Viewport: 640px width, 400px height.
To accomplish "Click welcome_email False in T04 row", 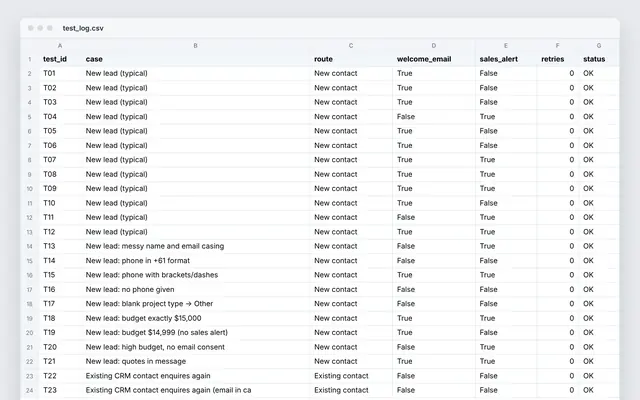I will click(x=406, y=117).
